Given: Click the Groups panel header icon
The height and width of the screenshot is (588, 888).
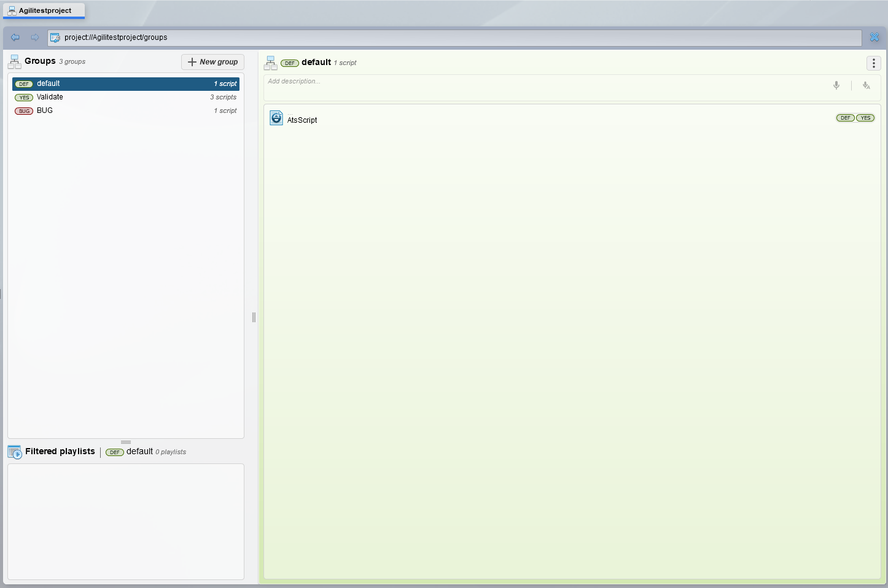Looking at the screenshot, I should point(15,61).
